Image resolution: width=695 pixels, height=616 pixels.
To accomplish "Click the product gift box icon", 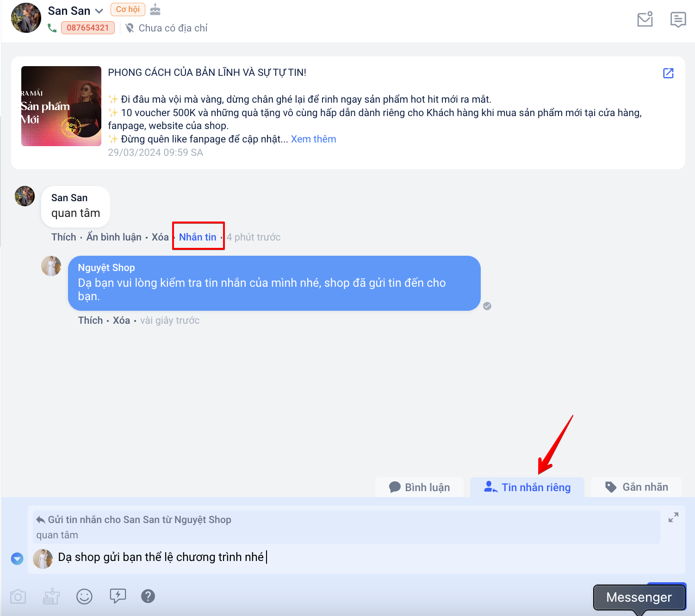I will click(x=51, y=597).
